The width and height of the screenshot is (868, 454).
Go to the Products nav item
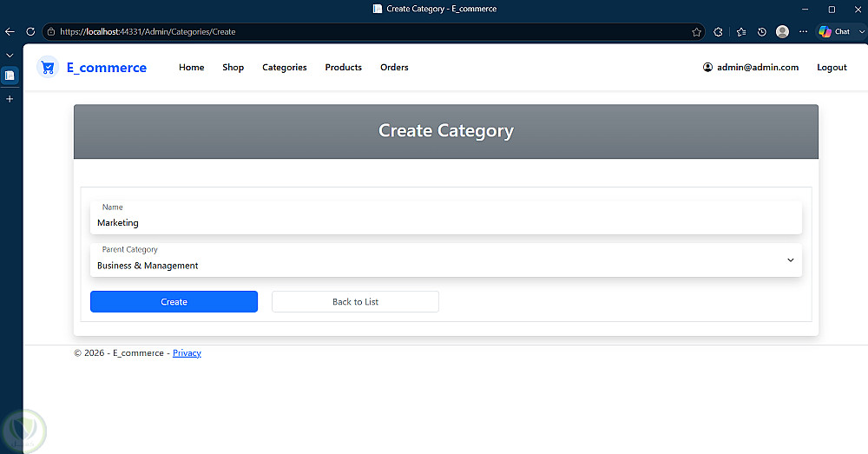[343, 68]
